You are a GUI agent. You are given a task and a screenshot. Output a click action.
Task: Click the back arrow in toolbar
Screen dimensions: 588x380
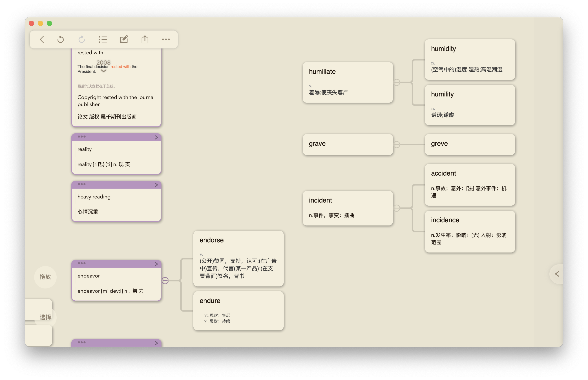point(42,39)
